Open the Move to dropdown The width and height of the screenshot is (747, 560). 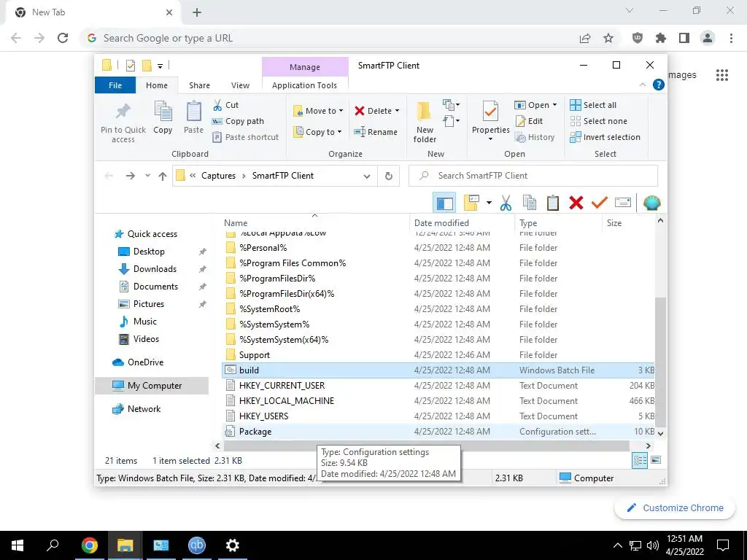[x=318, y=111]
